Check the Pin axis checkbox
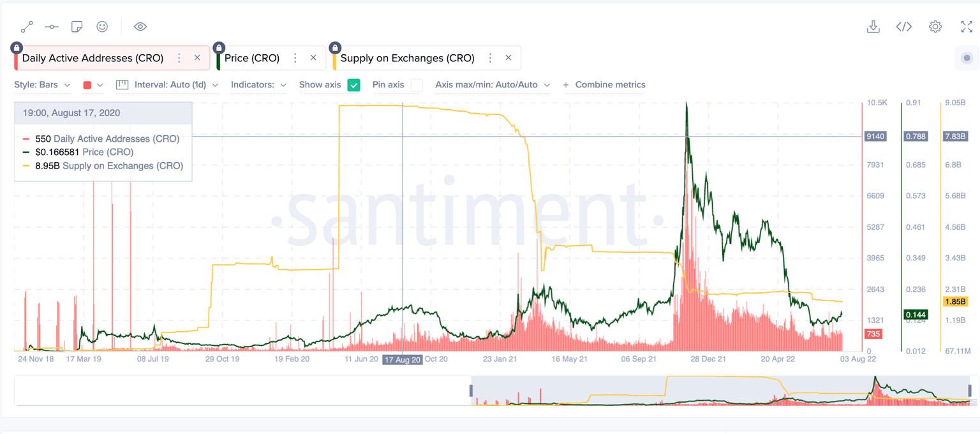 417,84
